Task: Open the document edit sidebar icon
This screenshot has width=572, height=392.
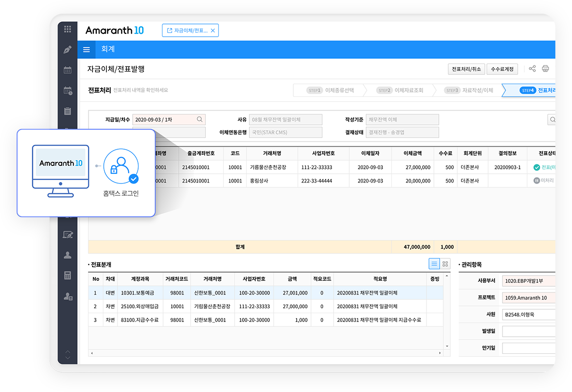Action: click(x=68, y=234)
